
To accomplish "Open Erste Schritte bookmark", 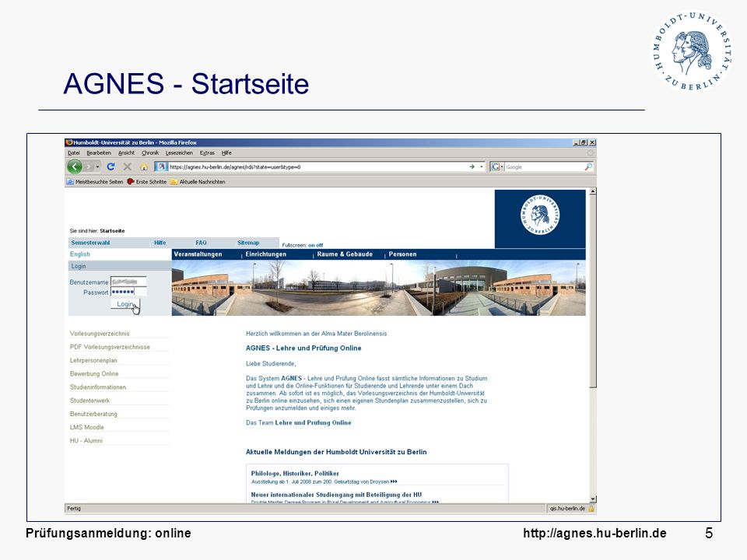I will click(147, 181).
